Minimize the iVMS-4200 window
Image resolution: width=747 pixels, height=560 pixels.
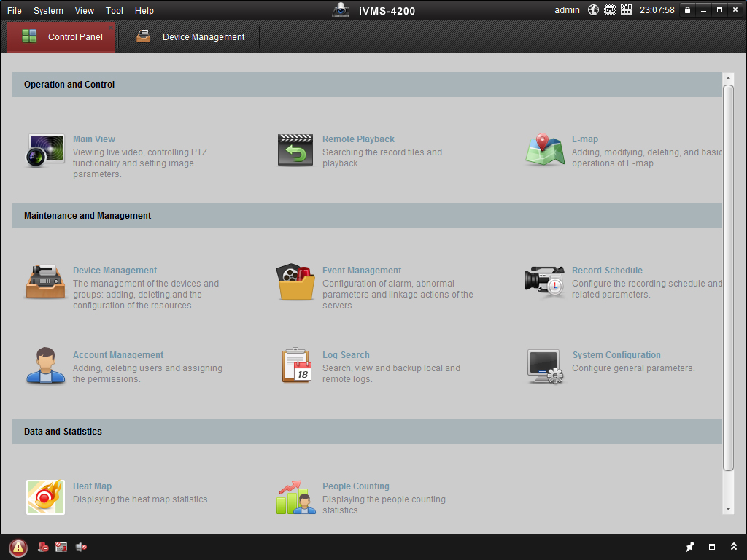coord(703,10)
